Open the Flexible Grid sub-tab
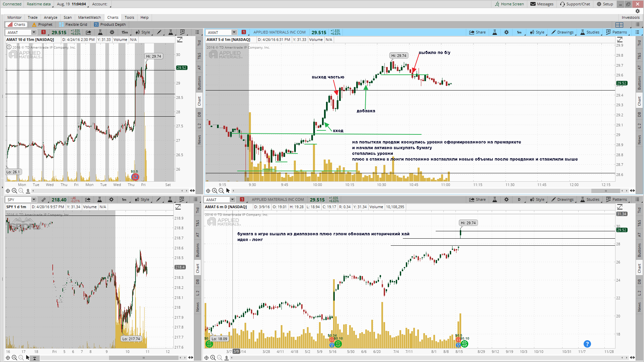 (73, 24)
